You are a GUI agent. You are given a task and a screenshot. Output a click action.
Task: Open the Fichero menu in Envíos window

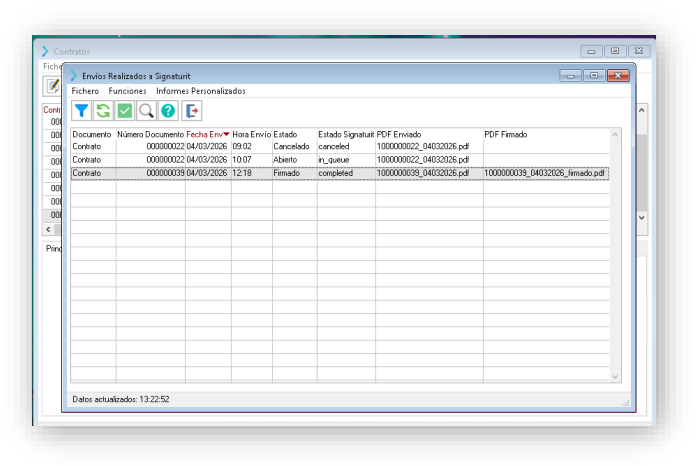point(85,91)
